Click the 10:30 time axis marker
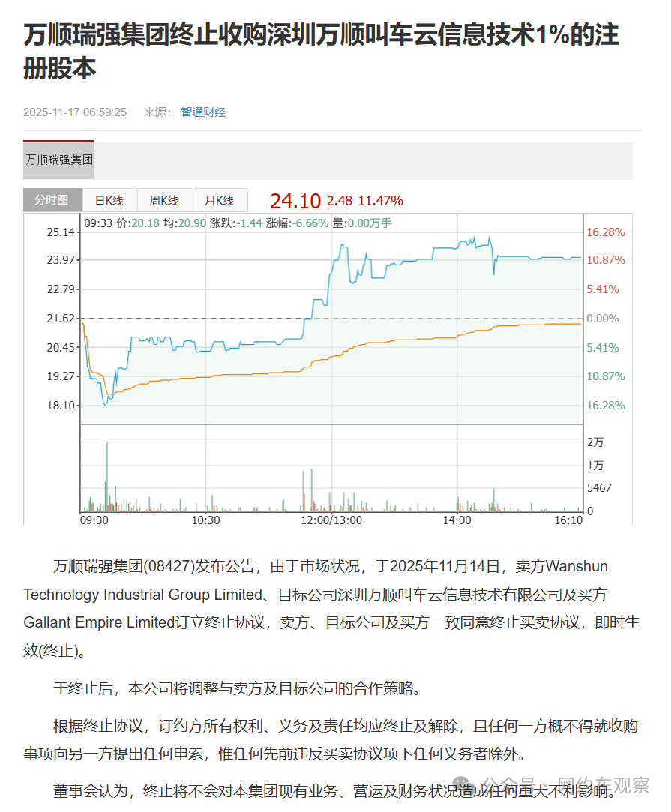671x812 pixels. [x=206, y=520]
